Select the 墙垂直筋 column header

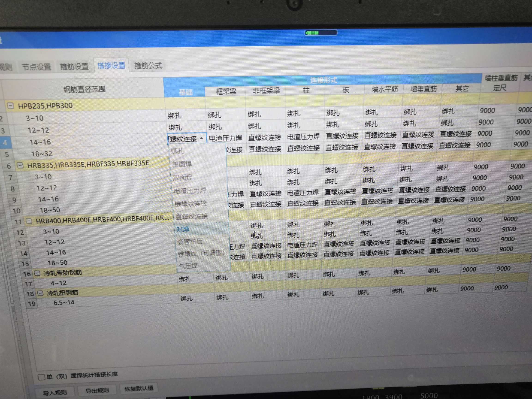tap(423, 89)
